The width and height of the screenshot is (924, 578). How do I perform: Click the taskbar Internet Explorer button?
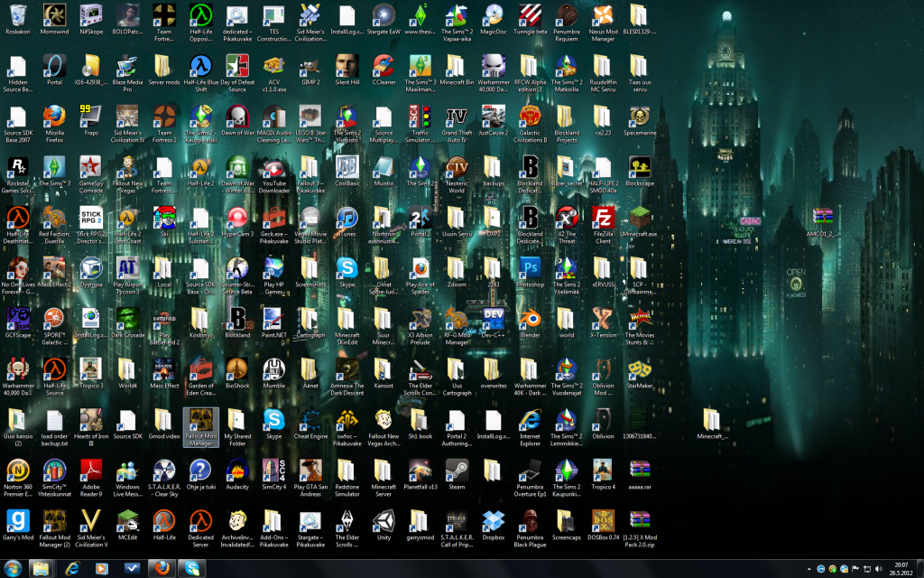pos(72,569)
